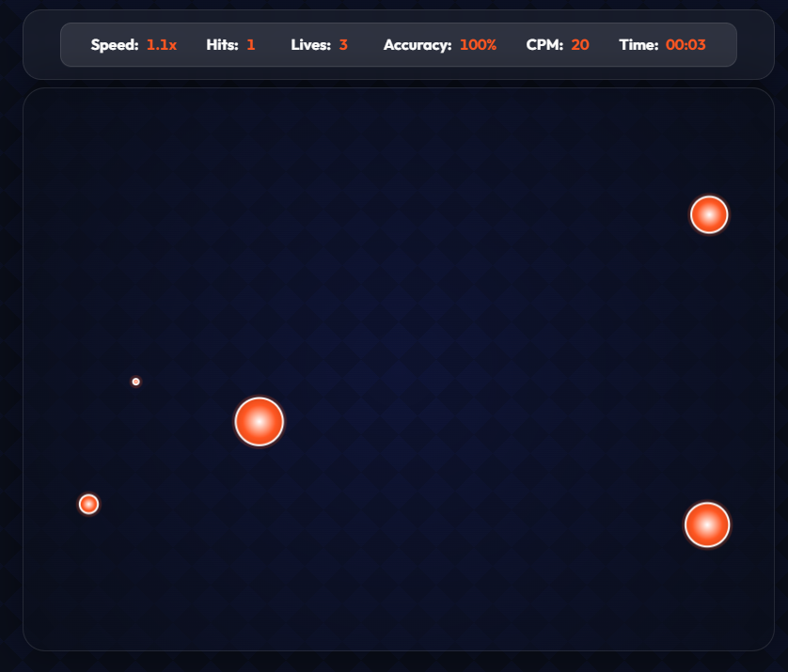Click the Time 00:03 readout
The image size is (788, 672).
(686, 45)
